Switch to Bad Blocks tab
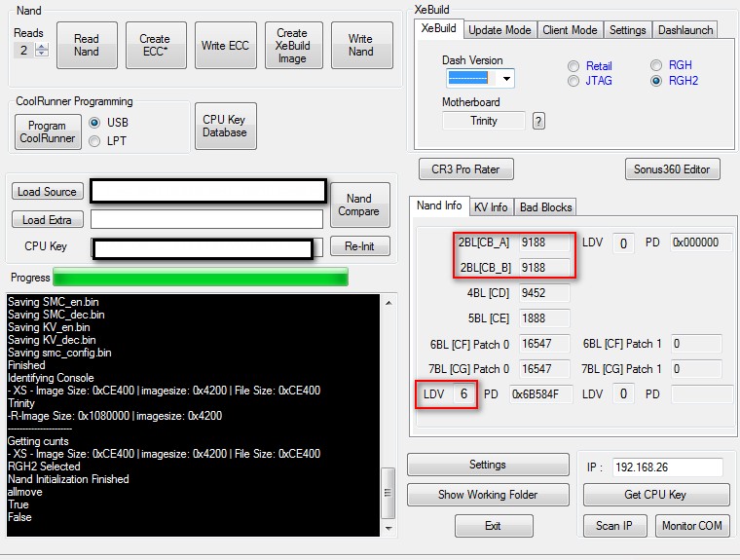This screenshot has height=560, width=740. [x=545, y=207]
